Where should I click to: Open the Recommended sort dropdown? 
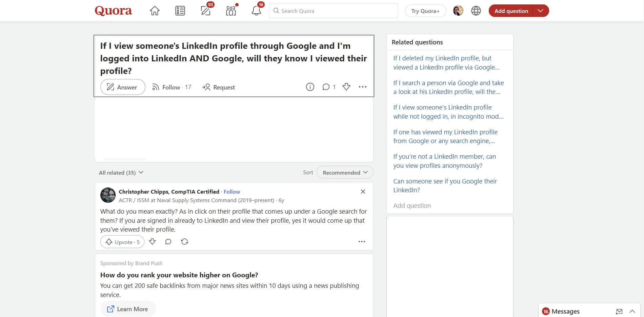344,172
